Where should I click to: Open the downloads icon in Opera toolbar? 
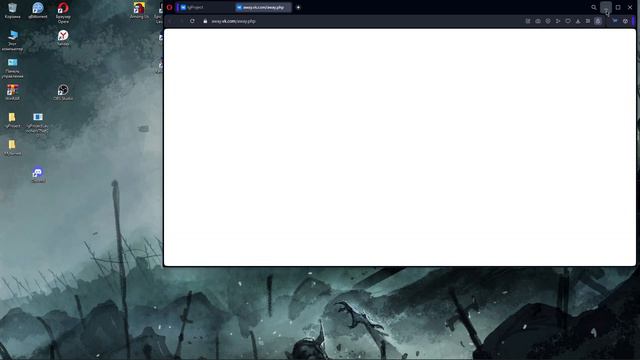[x=578, y=21]
